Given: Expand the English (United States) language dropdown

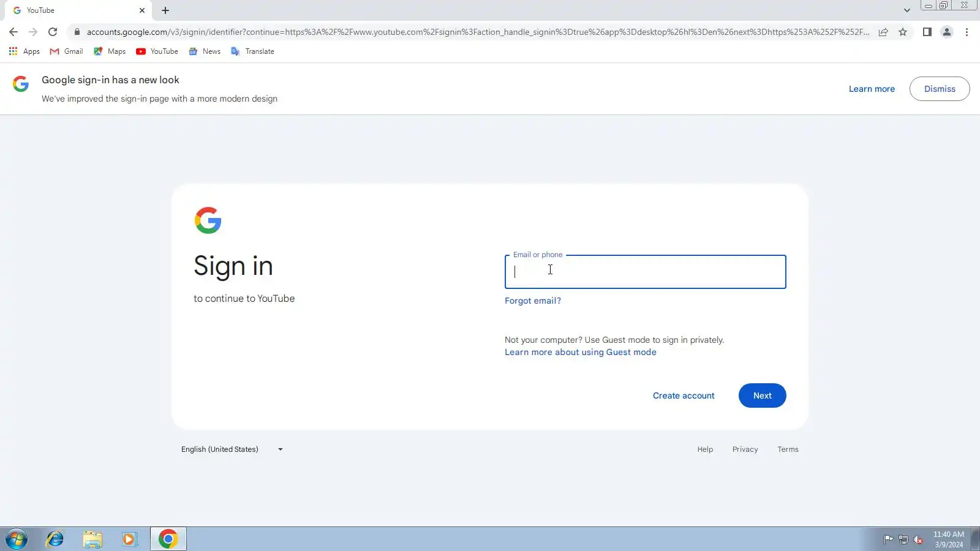Looking at the screenshot, I should 232,449.
